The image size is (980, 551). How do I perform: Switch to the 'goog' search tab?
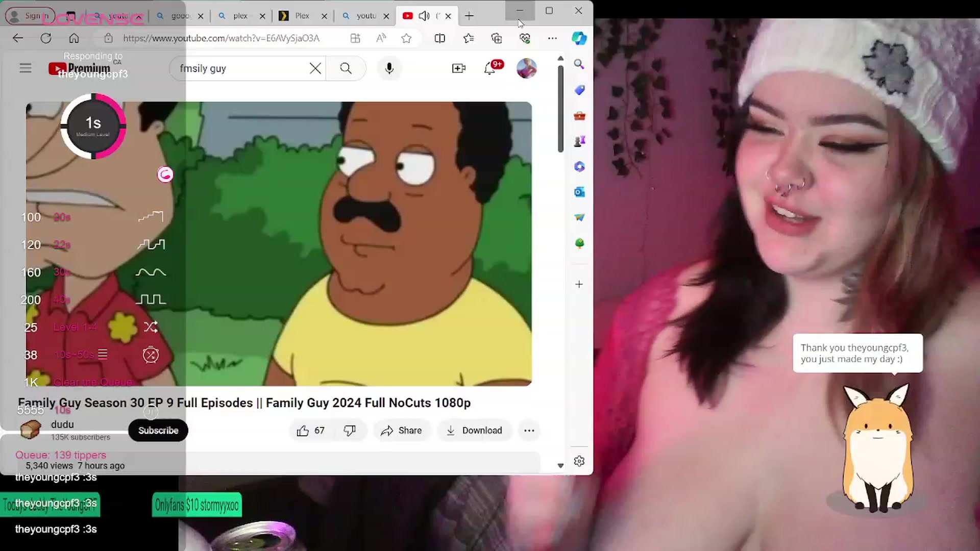(x=180, y=16)
